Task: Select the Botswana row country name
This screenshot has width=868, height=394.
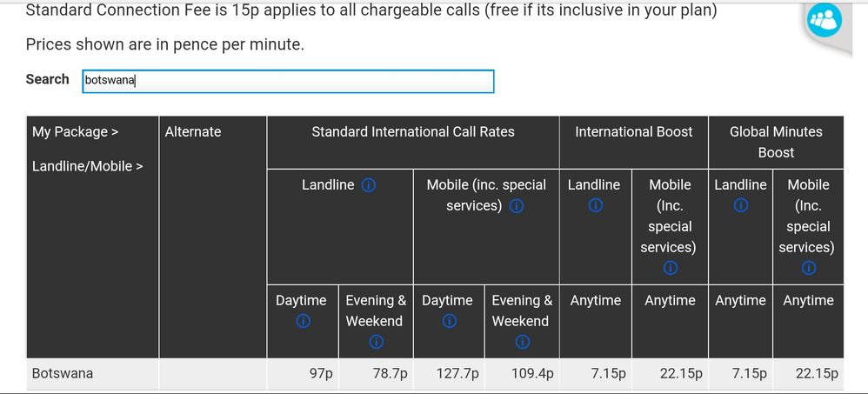Action: click(63, 374)
